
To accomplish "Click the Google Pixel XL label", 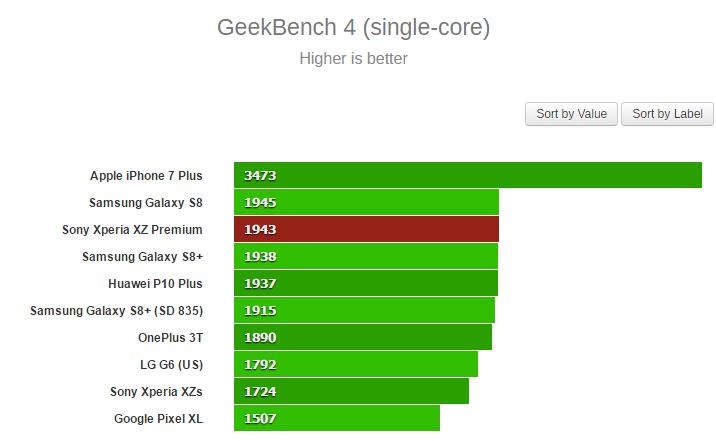I will tap(159, 418).
